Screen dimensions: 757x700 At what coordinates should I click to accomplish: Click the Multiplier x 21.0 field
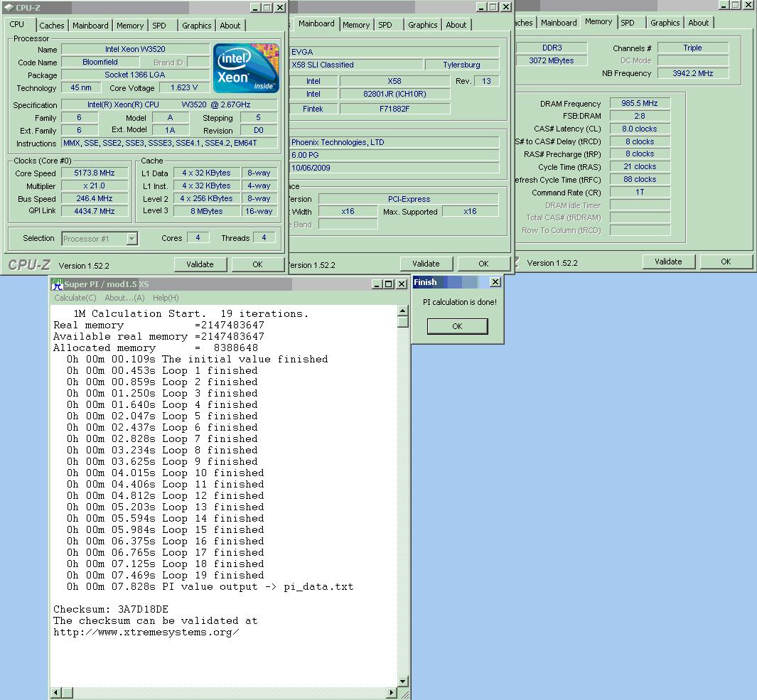click(95, 186)
